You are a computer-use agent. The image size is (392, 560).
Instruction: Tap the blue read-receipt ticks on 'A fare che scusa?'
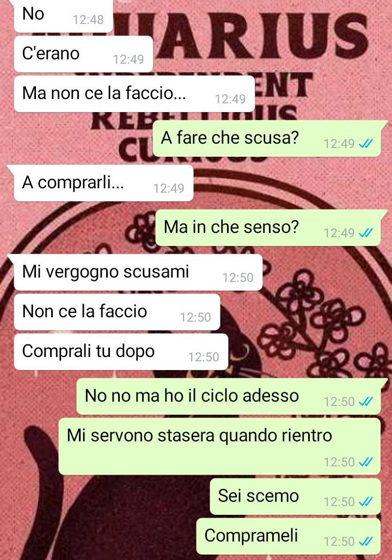[x=365, y=144]
